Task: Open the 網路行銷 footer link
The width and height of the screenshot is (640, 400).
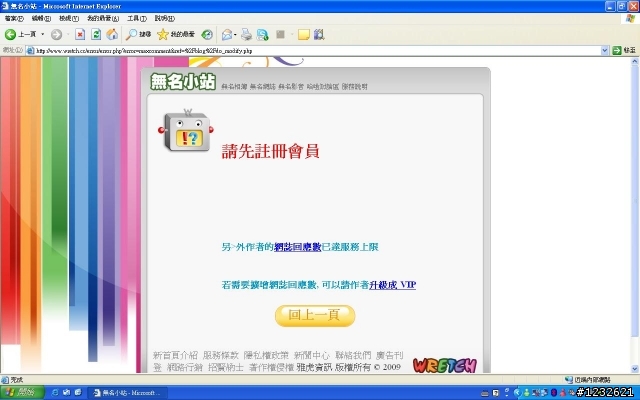Action: (185, 367)
